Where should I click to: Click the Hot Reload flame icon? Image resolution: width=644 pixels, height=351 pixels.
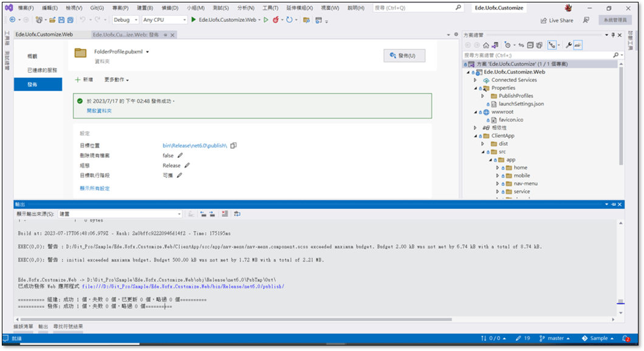(276, 19)
